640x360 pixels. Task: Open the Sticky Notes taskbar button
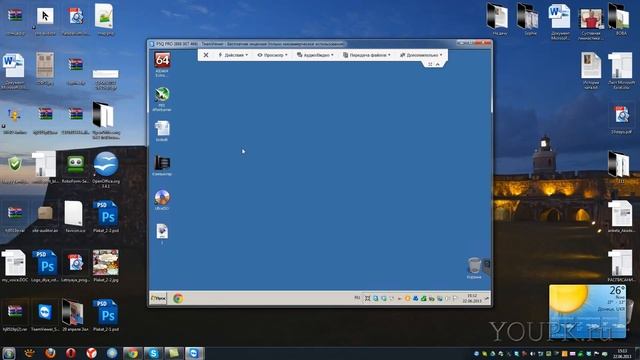pyautogui.click(x=173, y=353)
